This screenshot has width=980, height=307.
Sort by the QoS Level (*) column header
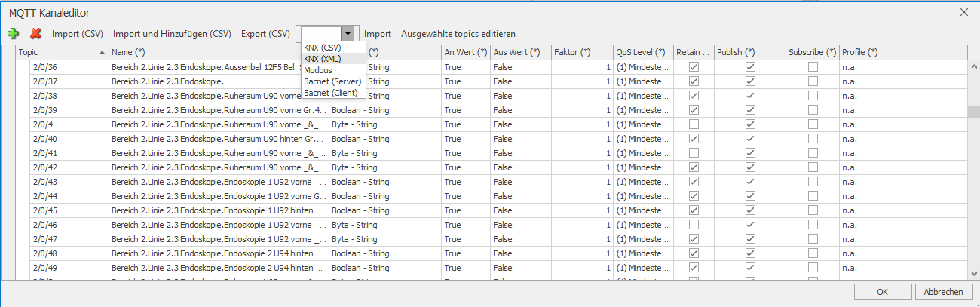643,52
